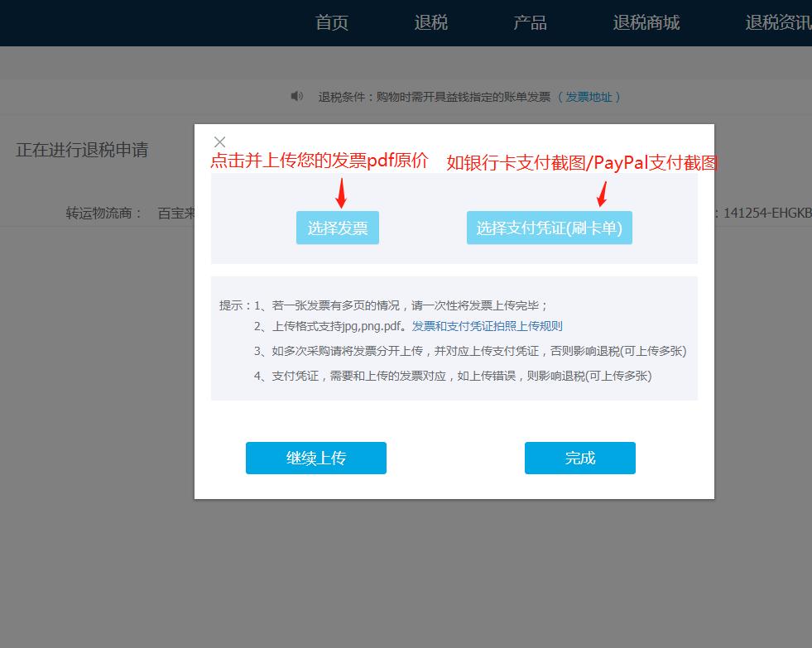Click 选择支付凭证(刷卡单) to upload payment proof

pos(549,227)
